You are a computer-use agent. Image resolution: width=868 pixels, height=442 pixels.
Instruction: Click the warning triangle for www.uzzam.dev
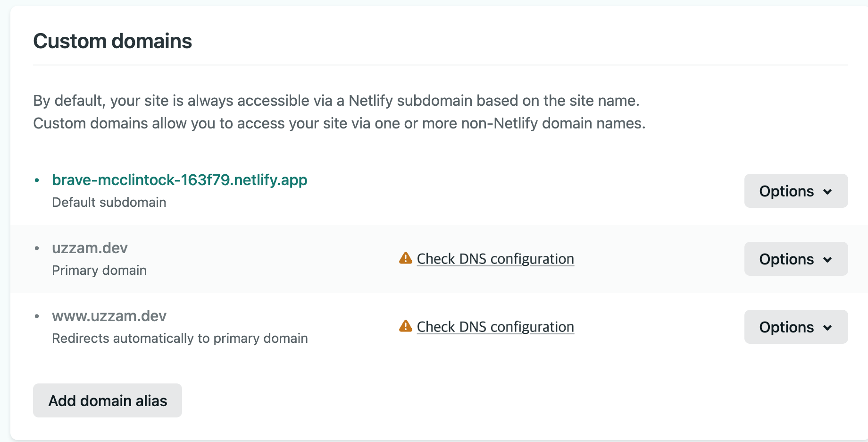(x=405, y=326)
